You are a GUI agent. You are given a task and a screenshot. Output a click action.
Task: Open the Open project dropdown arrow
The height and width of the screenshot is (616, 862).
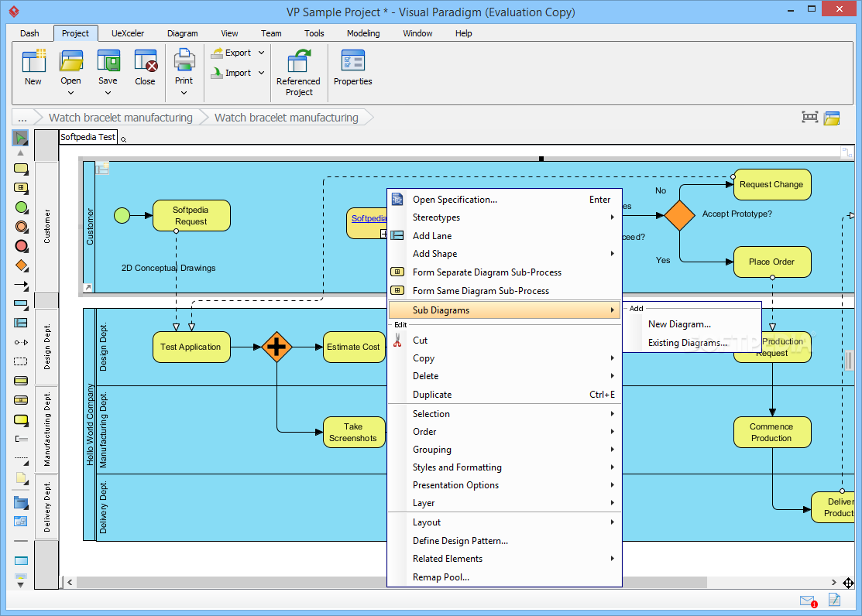click(x=71, y=93)
